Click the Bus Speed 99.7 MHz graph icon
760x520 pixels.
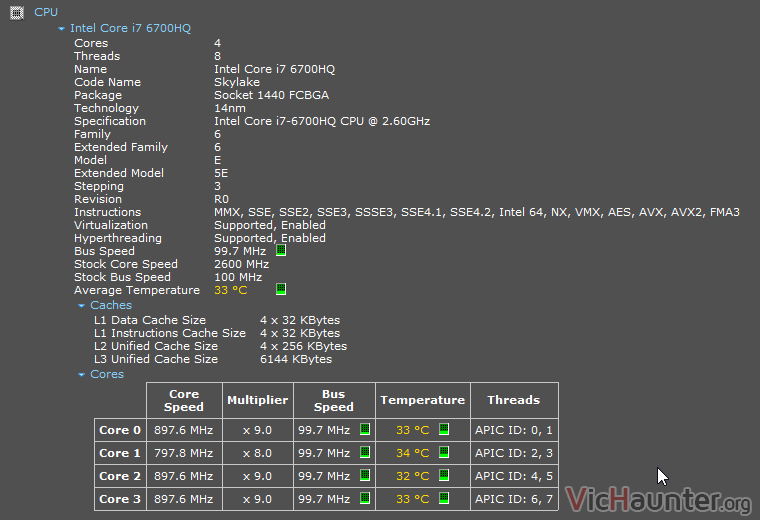[281, 251]
